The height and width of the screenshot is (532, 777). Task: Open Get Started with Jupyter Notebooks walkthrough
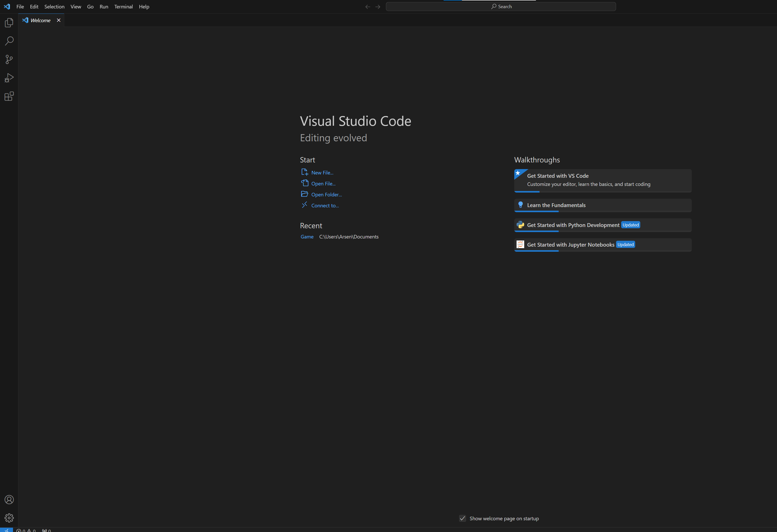point(603,245)
